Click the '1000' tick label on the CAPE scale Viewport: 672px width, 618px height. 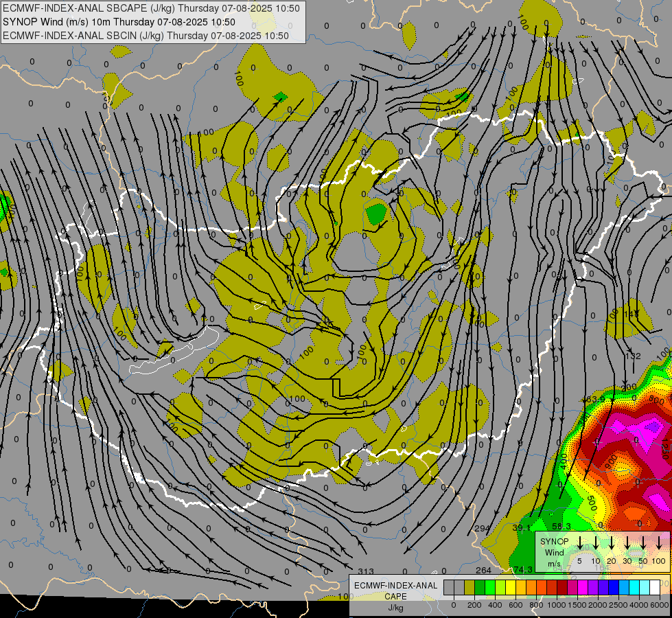[x=556, y=605]
